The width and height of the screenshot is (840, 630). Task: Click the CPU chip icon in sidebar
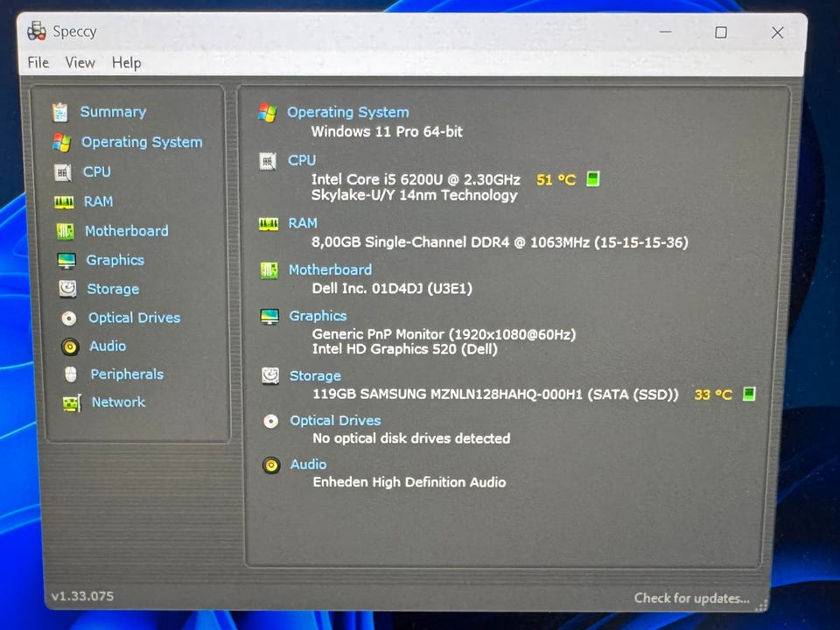pos(63,172)
